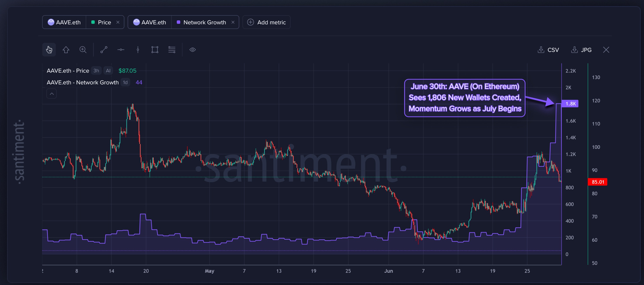Click the AI badge next to Price
644x285 pixels.
(x=108, y=71)
